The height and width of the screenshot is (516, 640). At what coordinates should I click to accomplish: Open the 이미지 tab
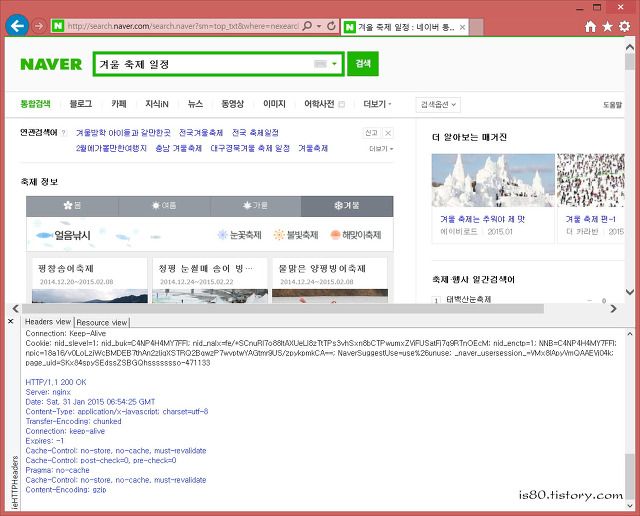tap(274, 104)
